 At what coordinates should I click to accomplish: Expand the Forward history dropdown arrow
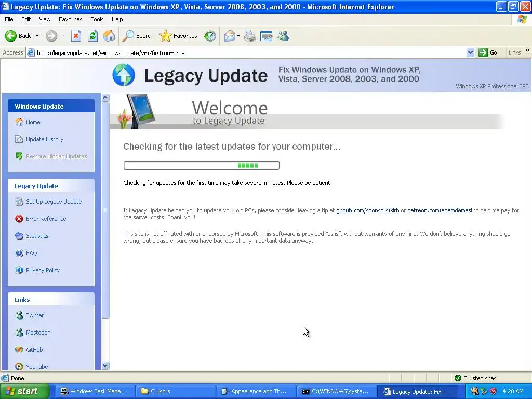tap(63, 36)
